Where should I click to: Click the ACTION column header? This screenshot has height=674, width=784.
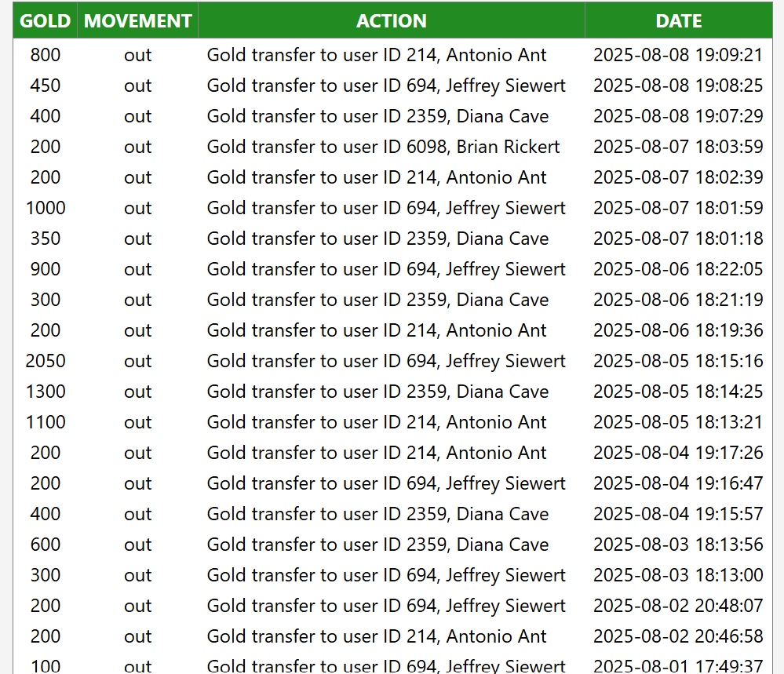(391, 21)
